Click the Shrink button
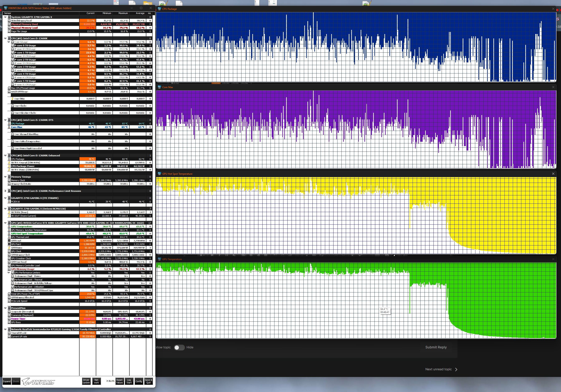 (16, 381)
